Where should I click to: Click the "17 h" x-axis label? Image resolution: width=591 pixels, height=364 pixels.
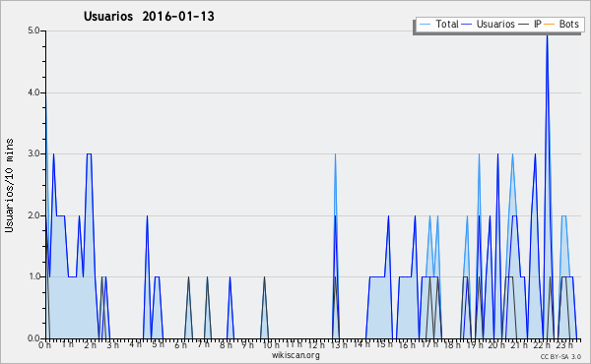tap(429, 344)
